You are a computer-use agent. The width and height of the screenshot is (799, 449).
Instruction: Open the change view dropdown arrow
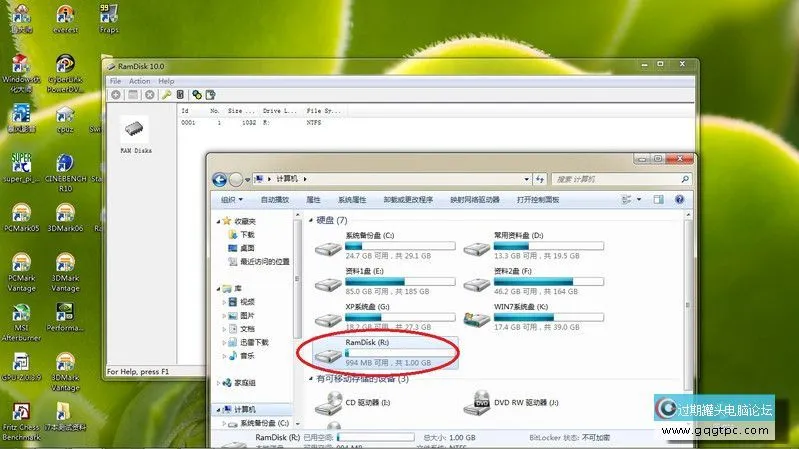(x=639, y=200)
